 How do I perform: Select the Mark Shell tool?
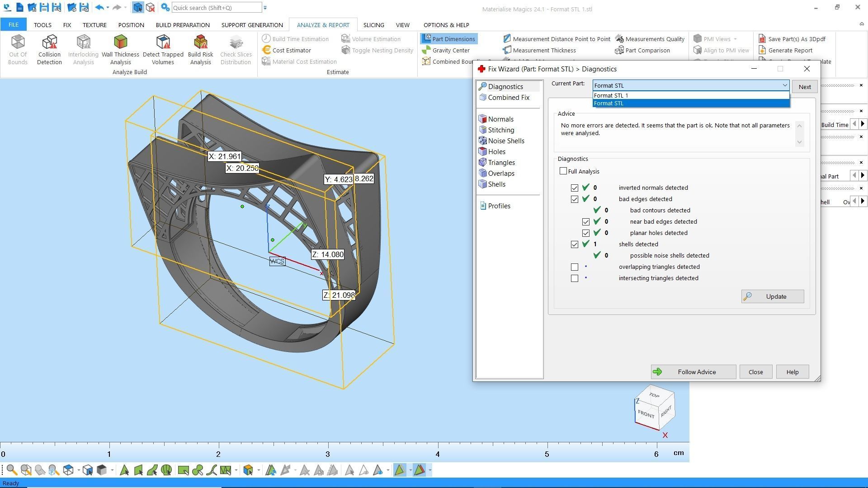(166, 470)
